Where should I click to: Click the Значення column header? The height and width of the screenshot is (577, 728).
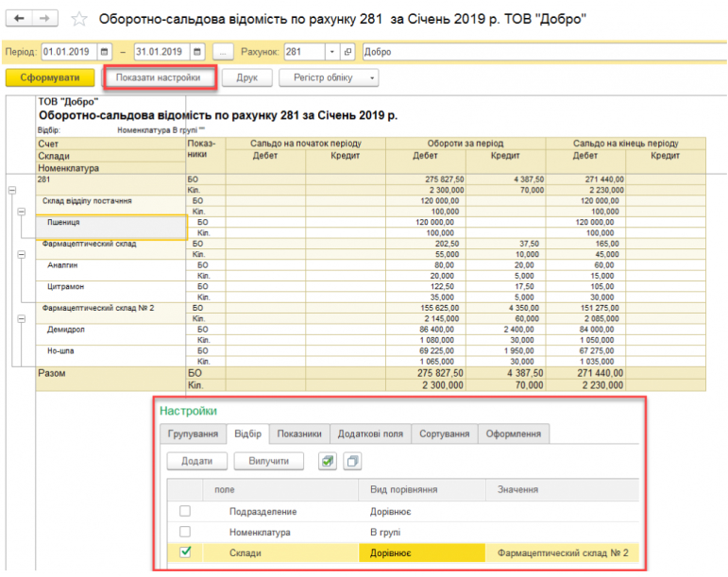point(562,489)
